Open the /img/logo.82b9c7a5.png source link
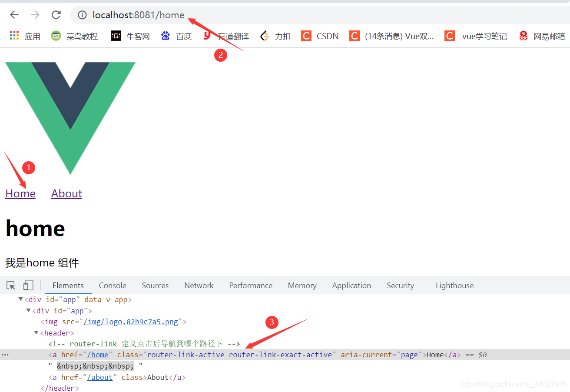570x392 pixels. pyautogui.click(x=131, y=322)
